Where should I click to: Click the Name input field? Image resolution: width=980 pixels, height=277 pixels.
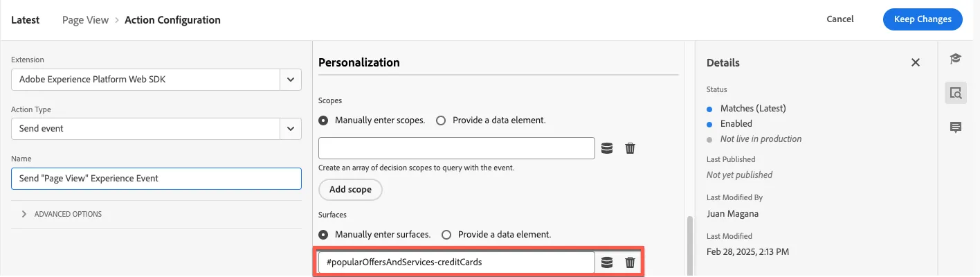(156, 178)
